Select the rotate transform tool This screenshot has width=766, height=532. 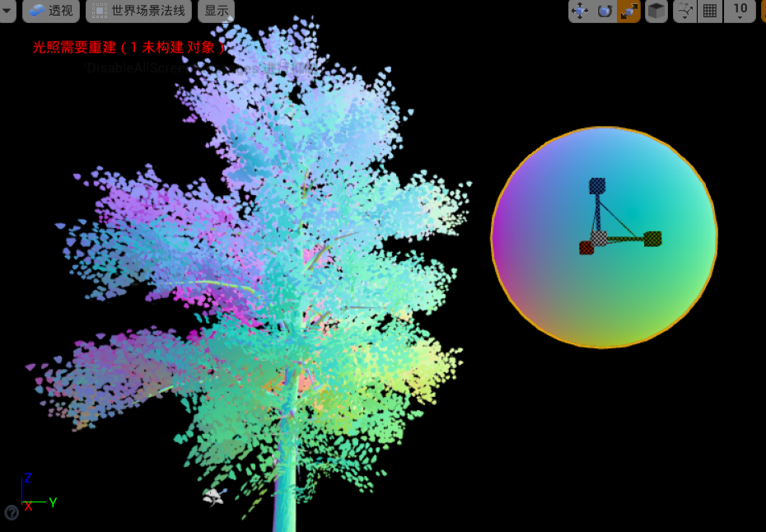(605, 11)
